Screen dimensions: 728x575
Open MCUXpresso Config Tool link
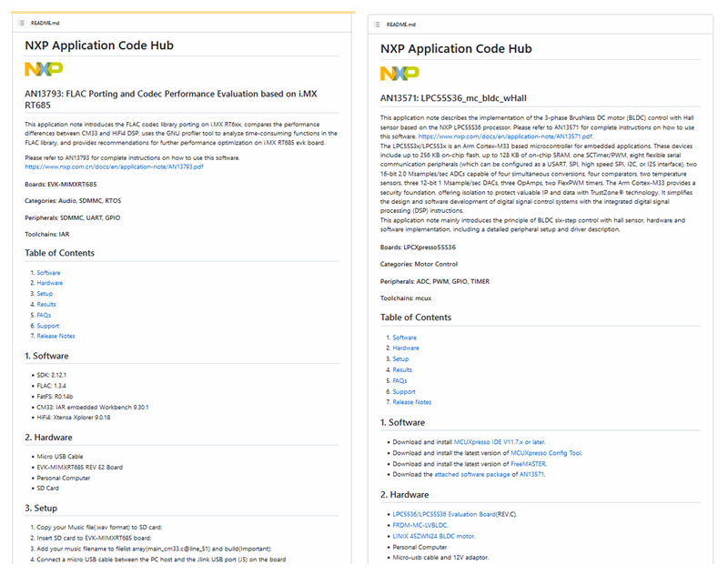tap(546, 453)
